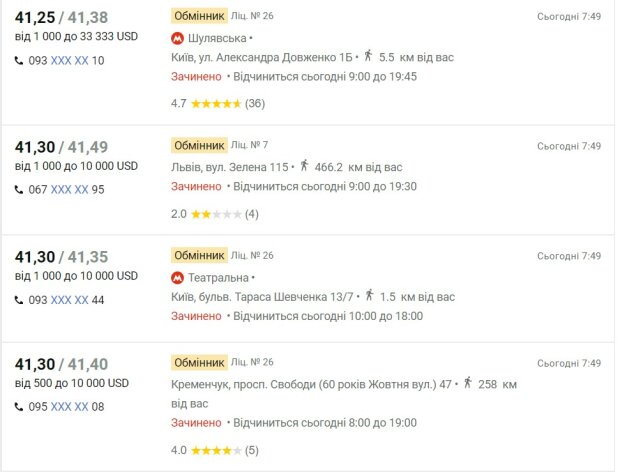Reveal the hidden digits of phone 067 XXX XX 95
Viewport: 620px width, 472px height.
click(70, 190)
